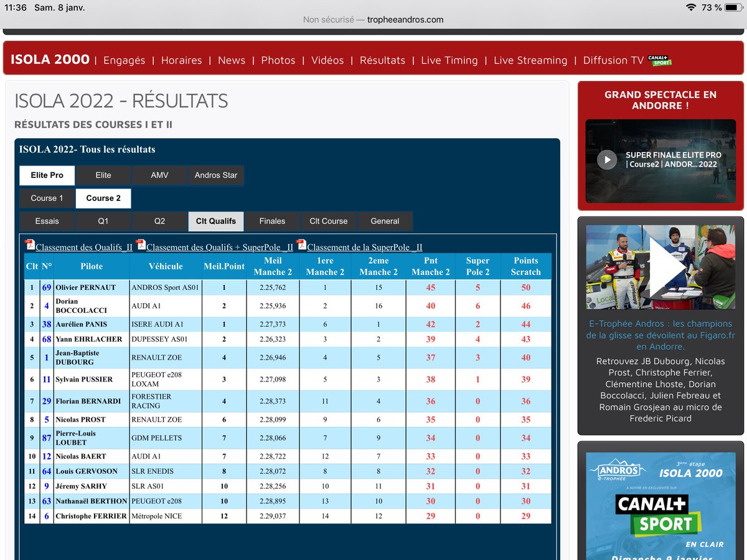
Task: Click Classement de la SuperPole_II link
Action: (x=365, y=247)
